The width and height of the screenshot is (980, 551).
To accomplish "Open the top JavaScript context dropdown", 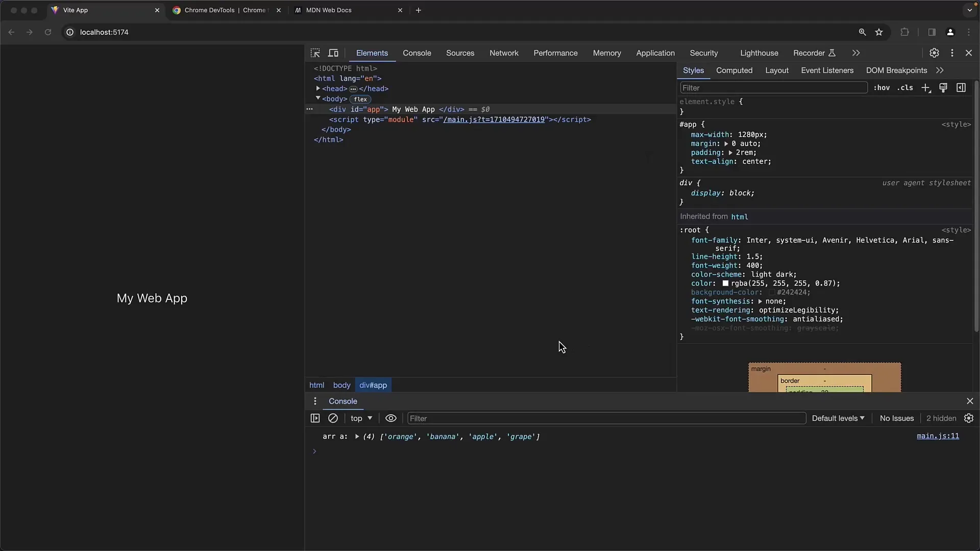I will pos(361,418).
